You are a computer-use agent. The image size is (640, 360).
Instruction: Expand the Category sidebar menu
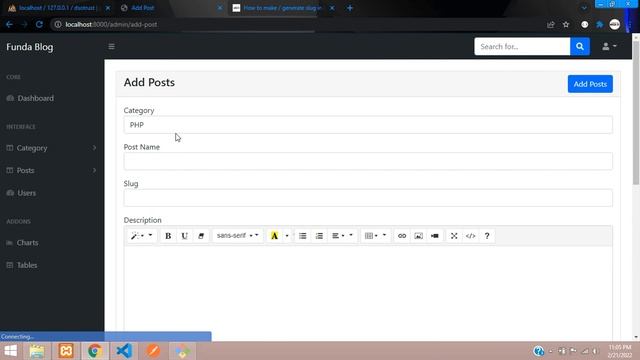point(52,148)
